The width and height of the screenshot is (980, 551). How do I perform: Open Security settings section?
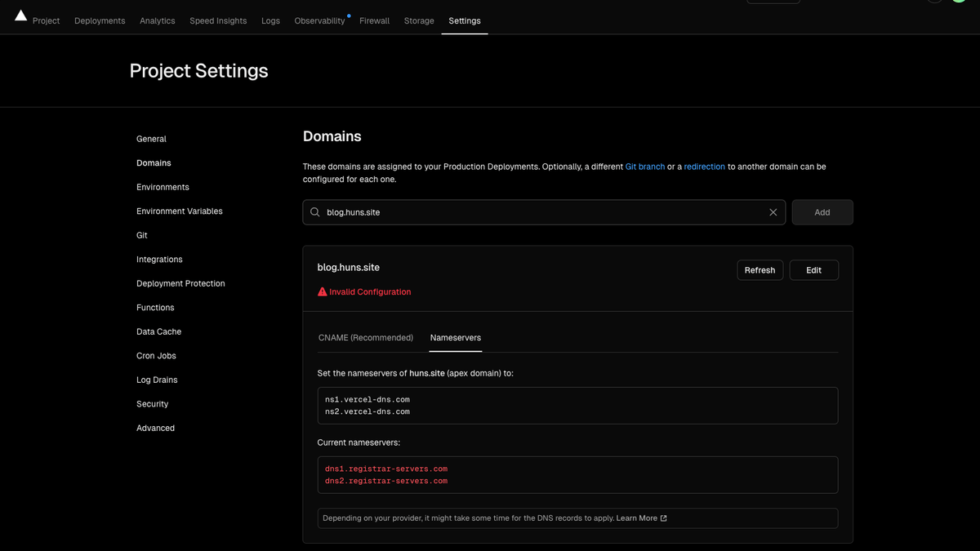(x=152, y=404)
